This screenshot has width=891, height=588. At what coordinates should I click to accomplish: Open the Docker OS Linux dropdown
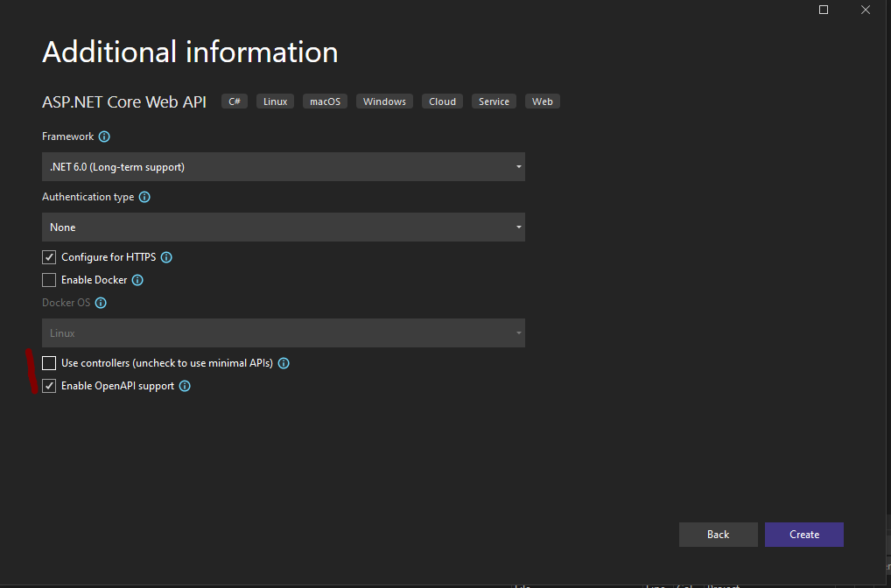click(284, 333)
